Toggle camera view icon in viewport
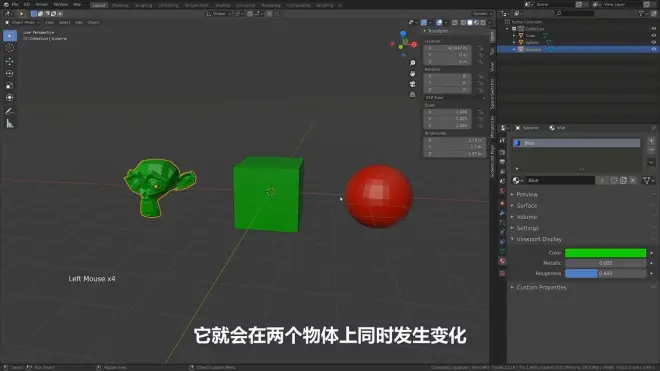The width and height of the screenshot is (660, 371). click(412, 84)
